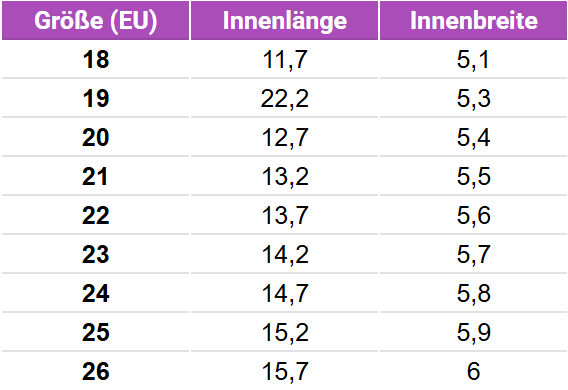Click the 15,7 inner length cell

285,372
